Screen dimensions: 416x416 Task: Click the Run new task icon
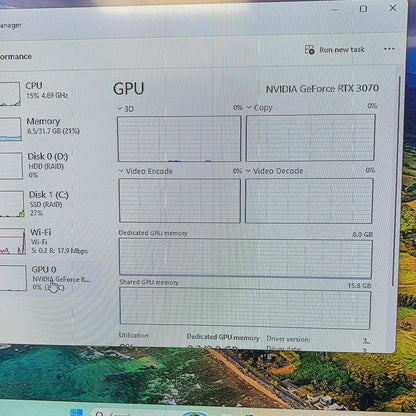click(x=309, y=50)
